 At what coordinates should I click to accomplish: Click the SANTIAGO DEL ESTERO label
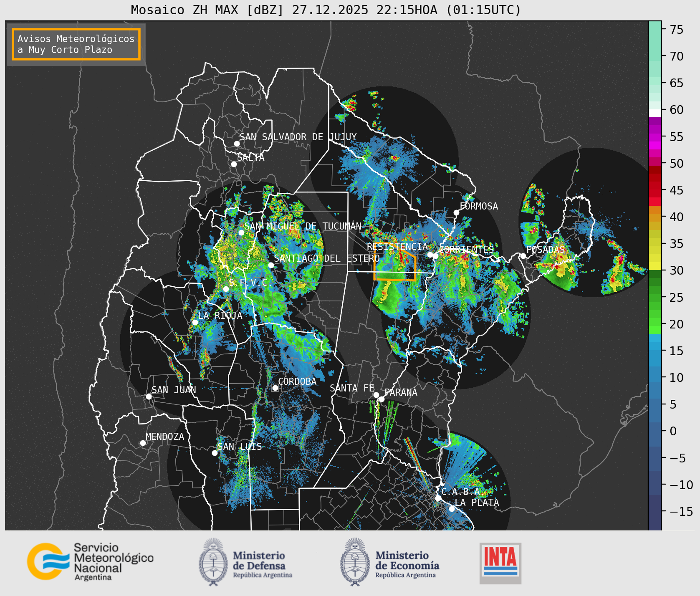(327, 258)
